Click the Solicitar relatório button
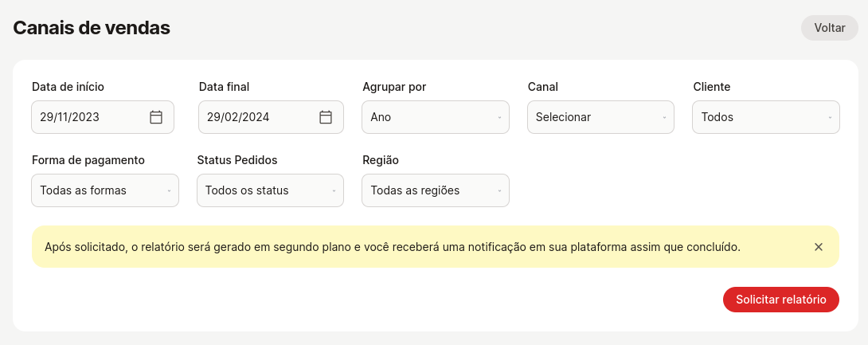 point(781,300)
